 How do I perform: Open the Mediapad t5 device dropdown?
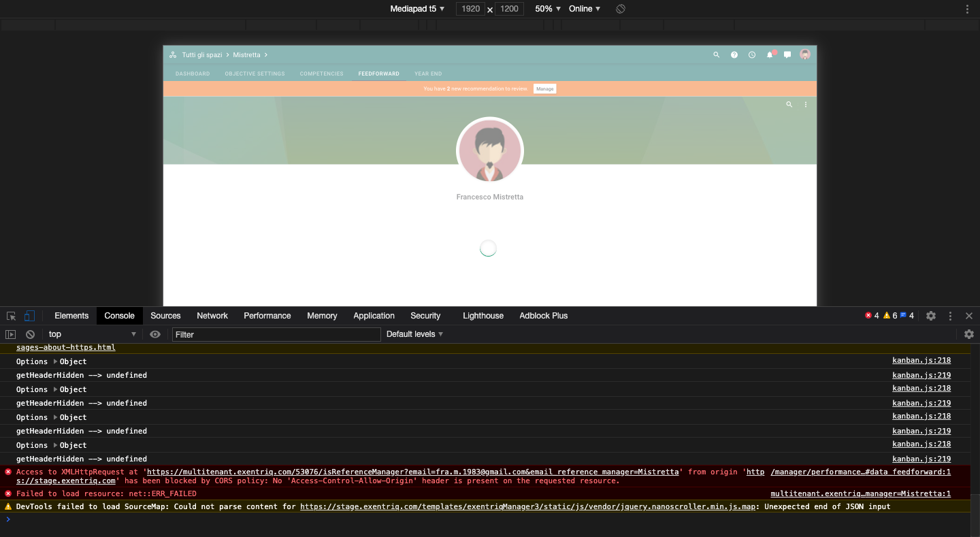[417, 9]
